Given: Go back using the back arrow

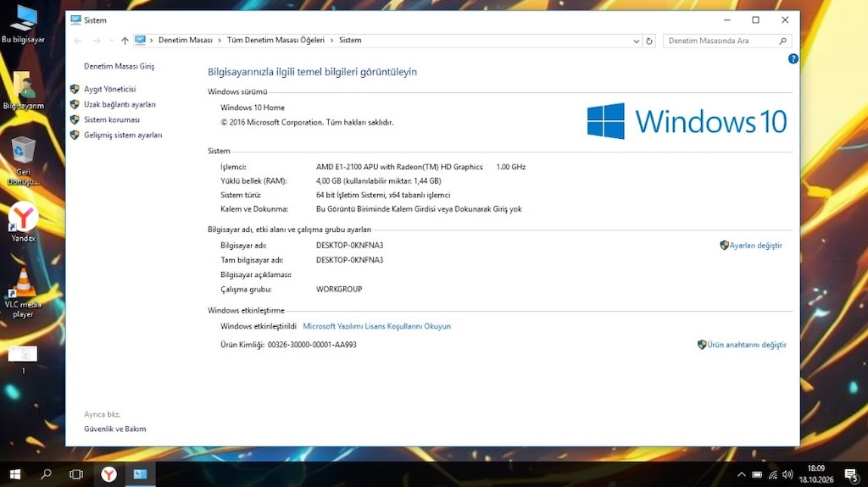Looking at the screenshot, I should coord(78,41).
